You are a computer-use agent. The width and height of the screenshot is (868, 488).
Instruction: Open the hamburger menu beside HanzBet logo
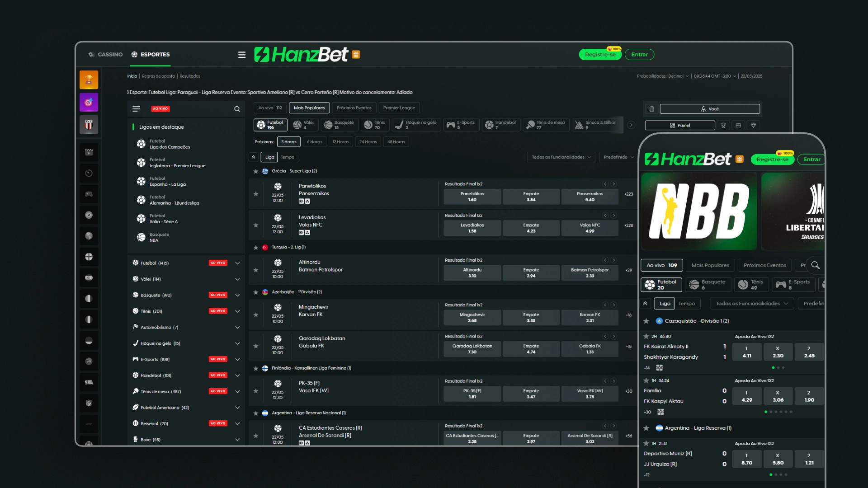point(242,55)
